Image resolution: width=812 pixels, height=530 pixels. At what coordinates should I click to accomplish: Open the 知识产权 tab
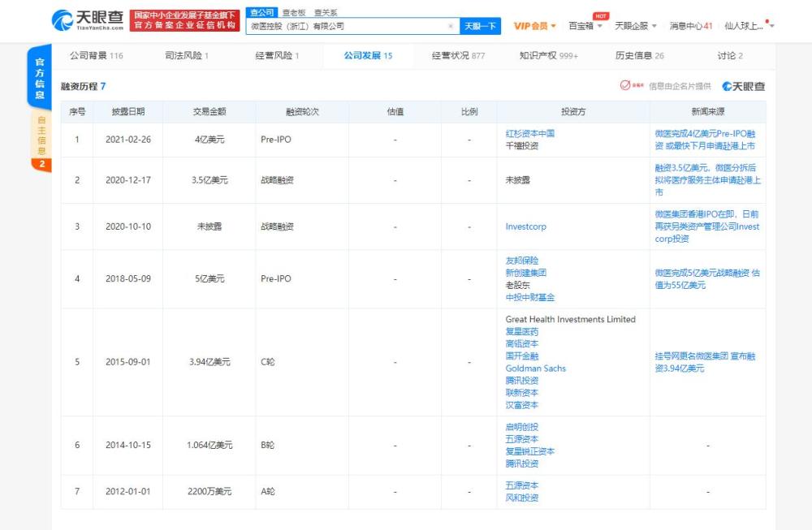coord(548,55)
